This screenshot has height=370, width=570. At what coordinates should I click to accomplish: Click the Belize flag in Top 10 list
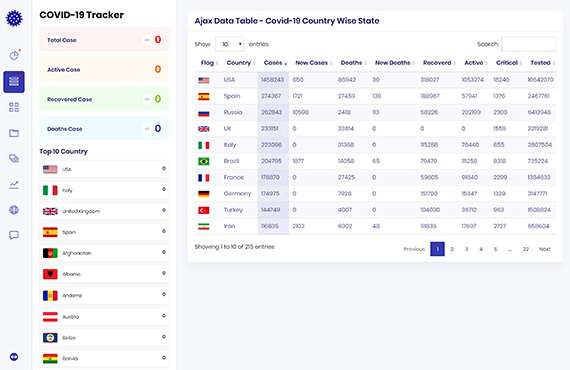point(50,338)
